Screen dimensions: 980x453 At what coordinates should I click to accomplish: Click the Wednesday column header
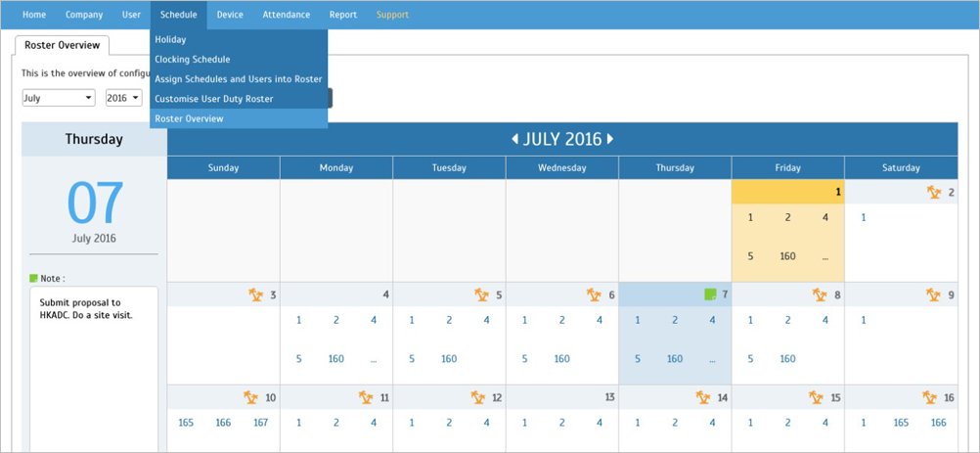pyautogui.click(x=561, y=167)
